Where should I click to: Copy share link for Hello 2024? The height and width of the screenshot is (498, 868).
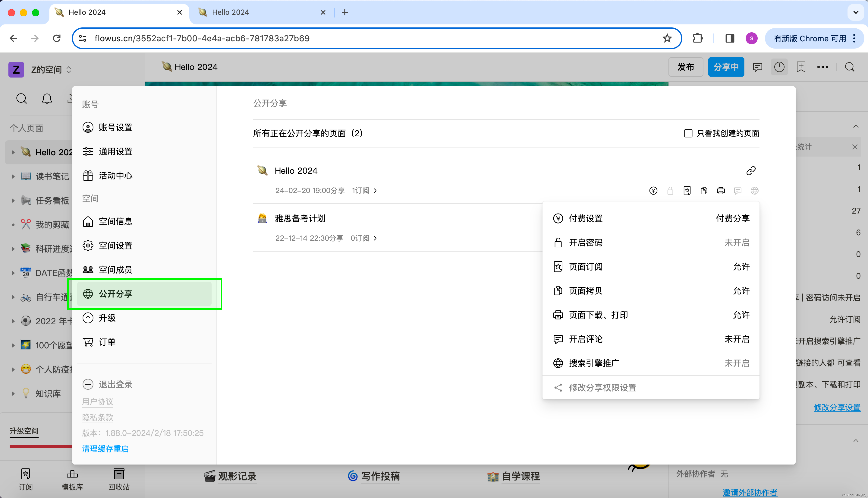click(750, 171)
